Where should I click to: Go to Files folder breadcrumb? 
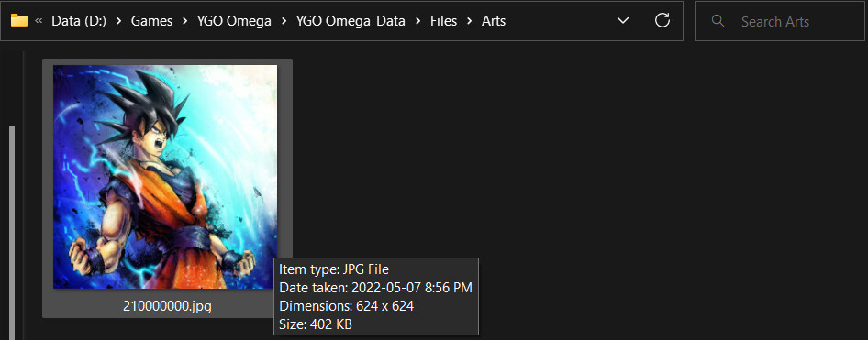click(x=444, y=22)
